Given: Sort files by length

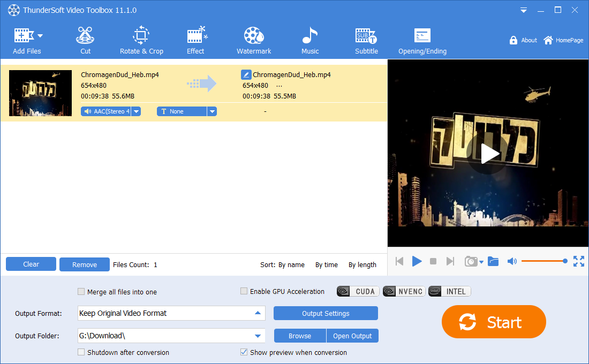Looking at the screenshot, I should pos(362,264).
